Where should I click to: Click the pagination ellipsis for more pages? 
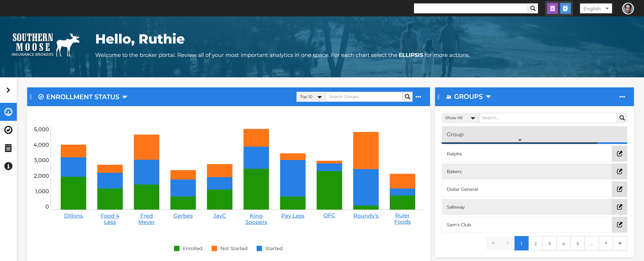pyautogui.click(x=592, y=243)
